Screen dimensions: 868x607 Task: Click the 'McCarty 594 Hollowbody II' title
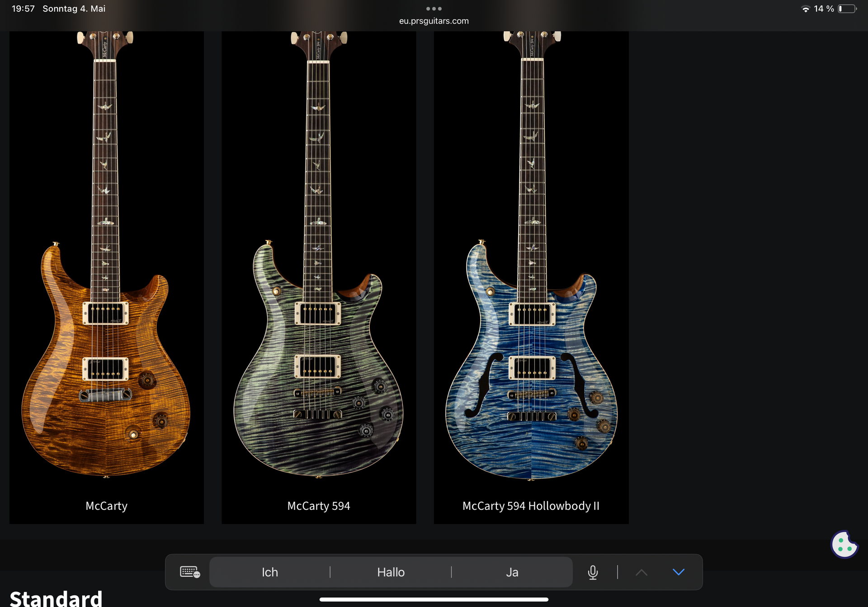coord(531,506)
